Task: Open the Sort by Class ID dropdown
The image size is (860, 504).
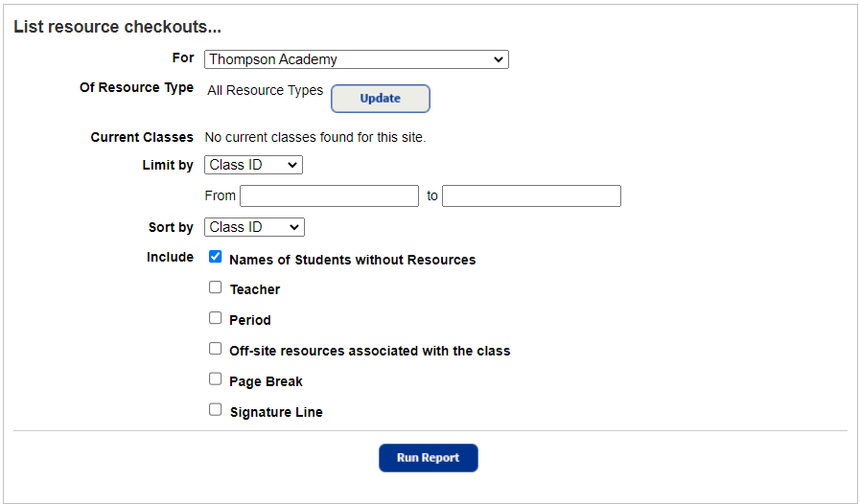Action: tap(254, 227)
